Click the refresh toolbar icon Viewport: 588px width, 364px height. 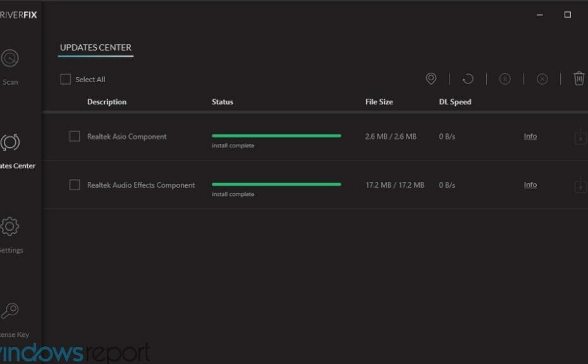(x=468, y=79)
